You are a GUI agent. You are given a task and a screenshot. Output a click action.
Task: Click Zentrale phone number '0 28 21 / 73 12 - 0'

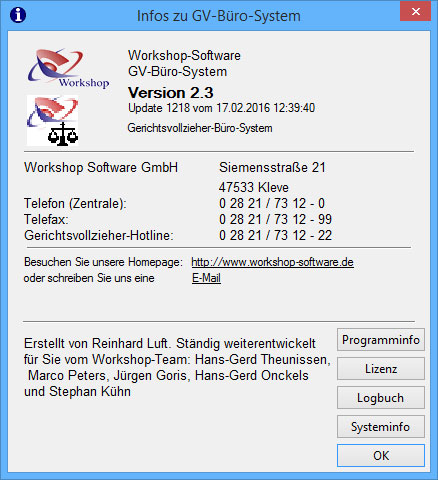click(x=272, y=203)
